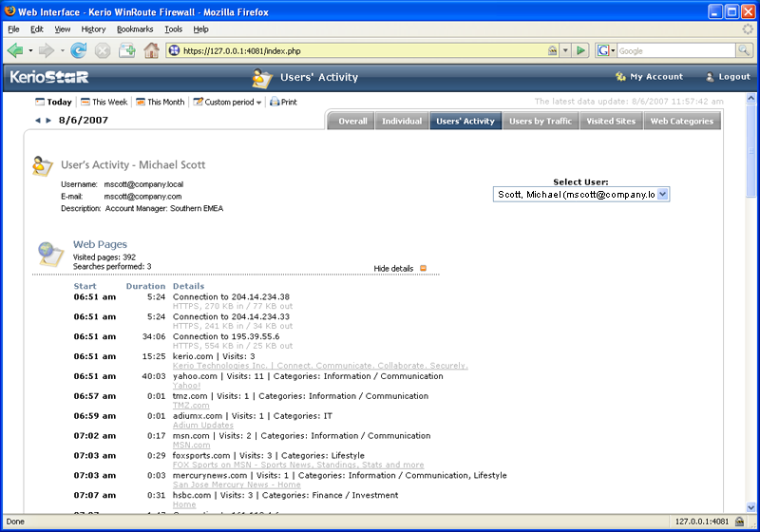The image size is (760, 532).
Task: Click the Michael Scott user icon
Action: coord(42,166)
